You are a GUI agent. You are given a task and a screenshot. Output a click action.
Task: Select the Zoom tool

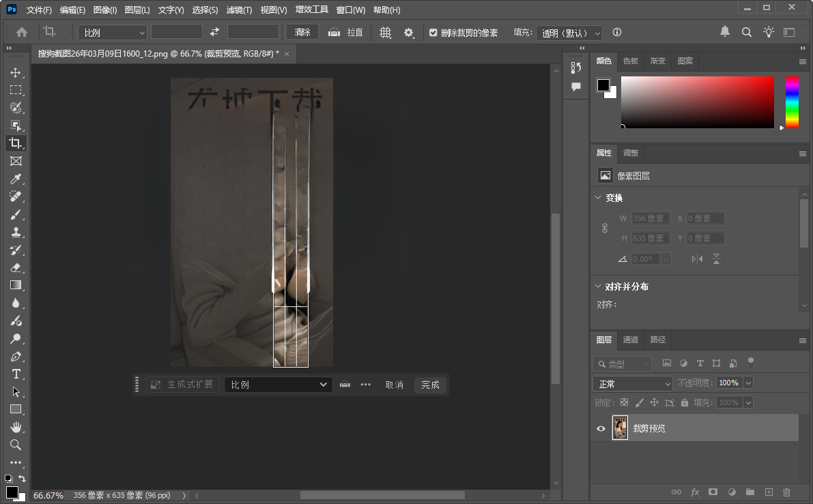click(x=16, y=445)
